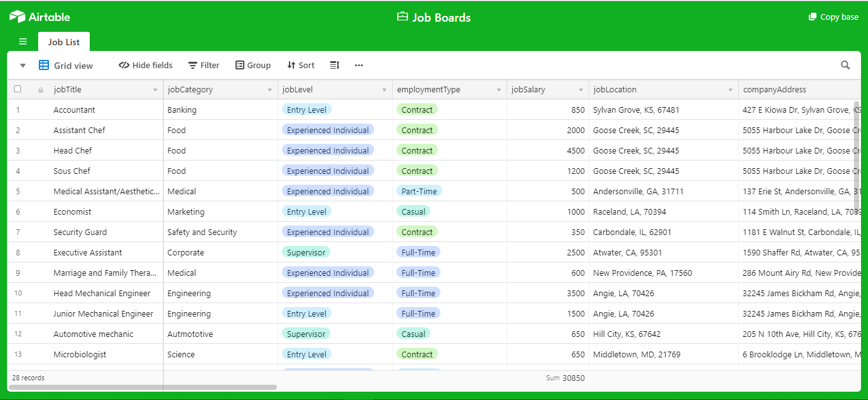868x400 pixels.
Task: Click the companyAddress column header
Action: pyautogui.click(x=799, y=90)
